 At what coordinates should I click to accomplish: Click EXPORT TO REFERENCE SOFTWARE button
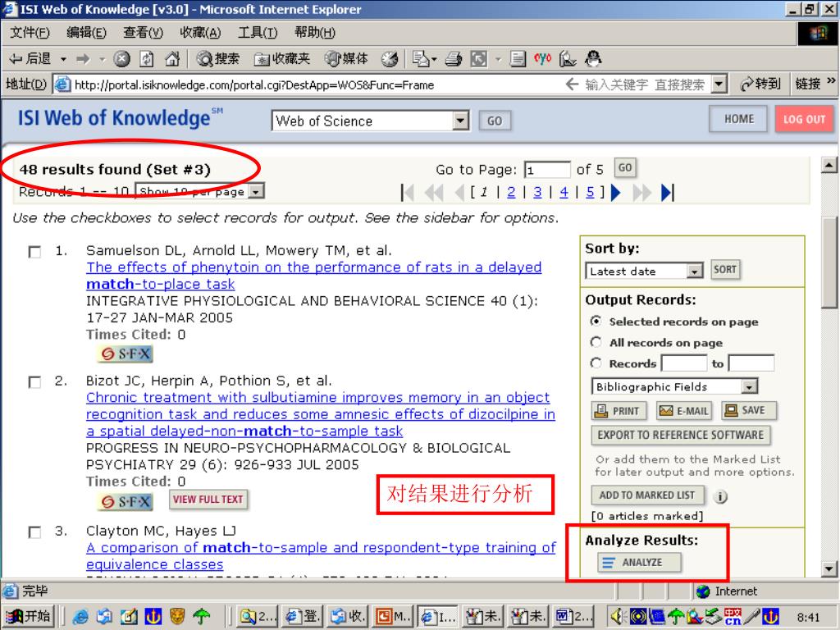click(681, 435)
